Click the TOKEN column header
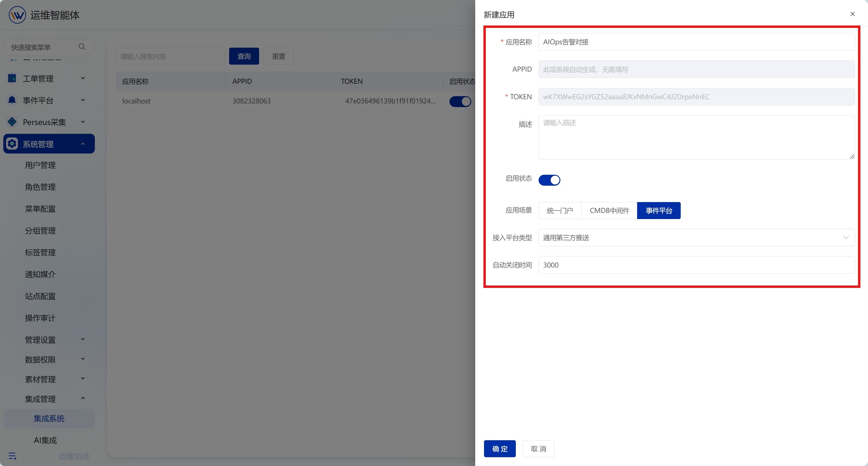868x466 pixels. click(x=352, y=81)
